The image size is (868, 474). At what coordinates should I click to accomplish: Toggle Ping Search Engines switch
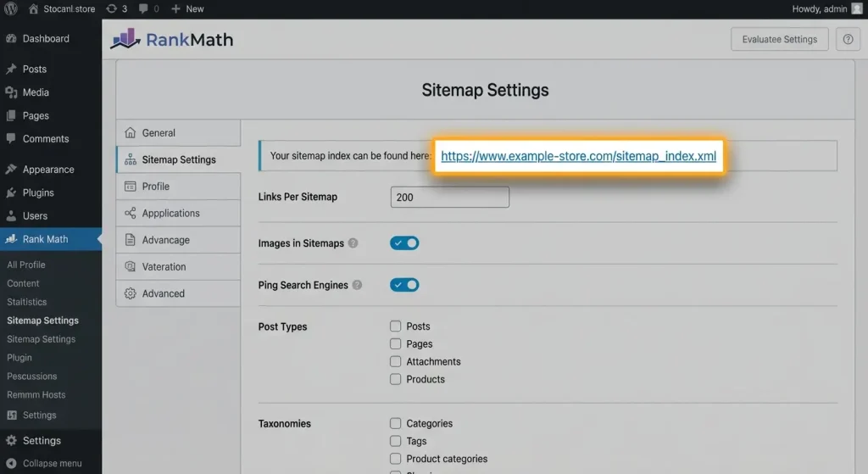point(404,285)
